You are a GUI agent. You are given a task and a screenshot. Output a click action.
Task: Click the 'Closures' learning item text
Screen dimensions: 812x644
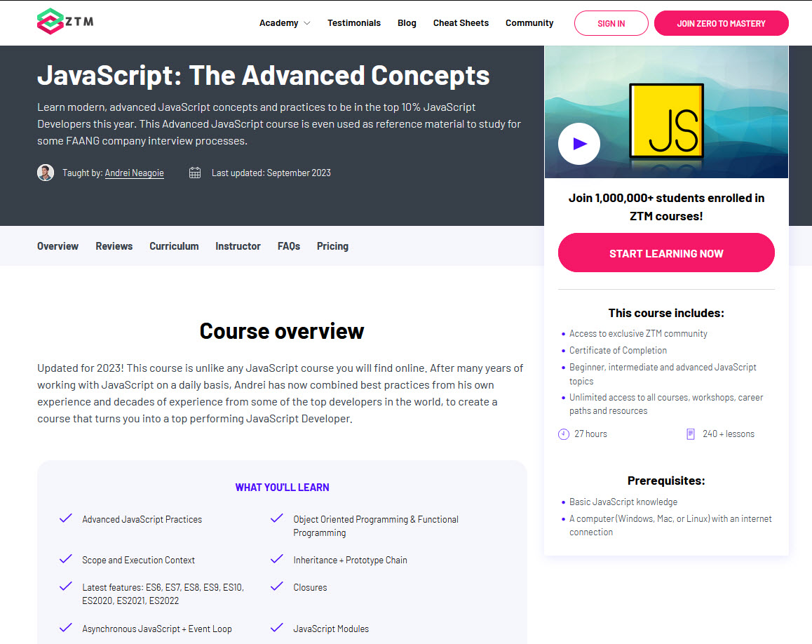point(310,587)
